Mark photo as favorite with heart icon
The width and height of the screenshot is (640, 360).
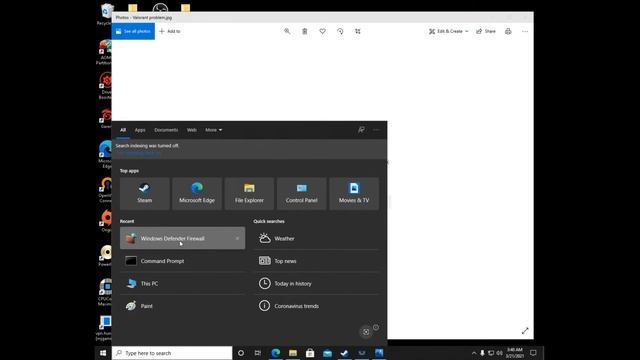[x=322, y=31]
